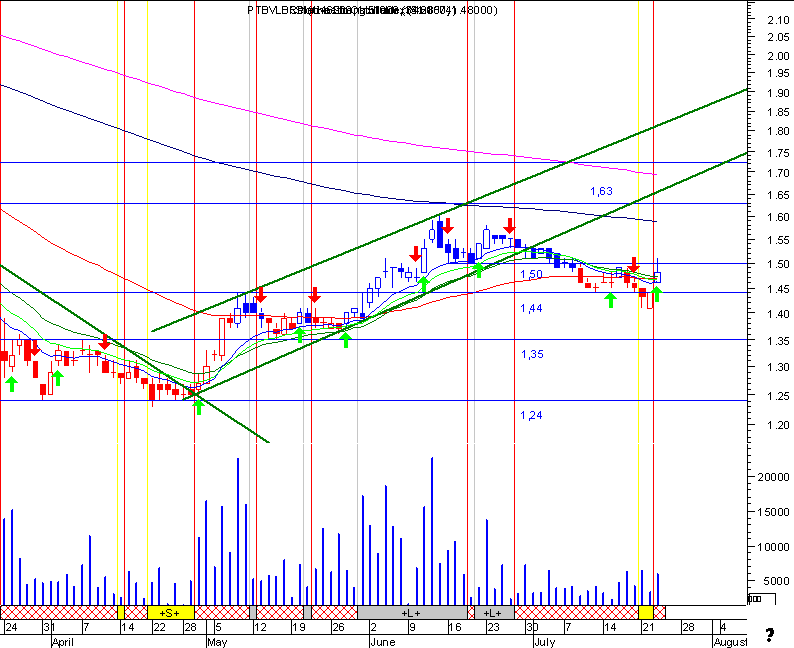Click date label 24 on time axis

pos(11,627)
